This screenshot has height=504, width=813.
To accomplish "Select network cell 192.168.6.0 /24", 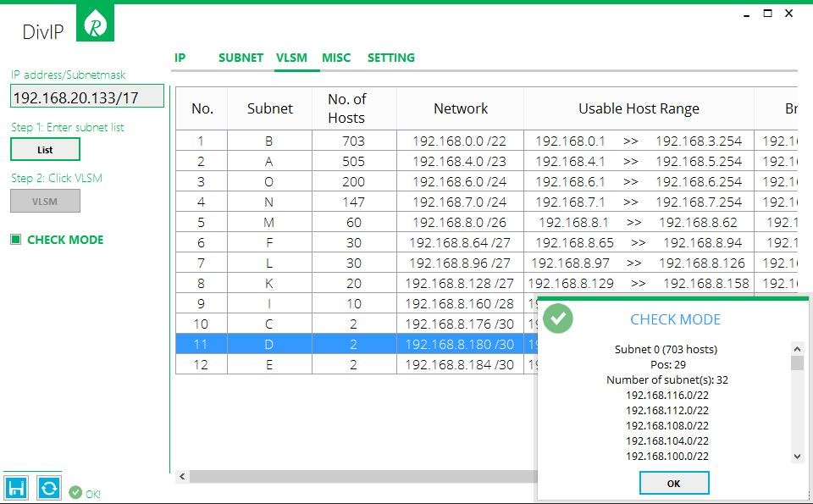I will [461, 181].
